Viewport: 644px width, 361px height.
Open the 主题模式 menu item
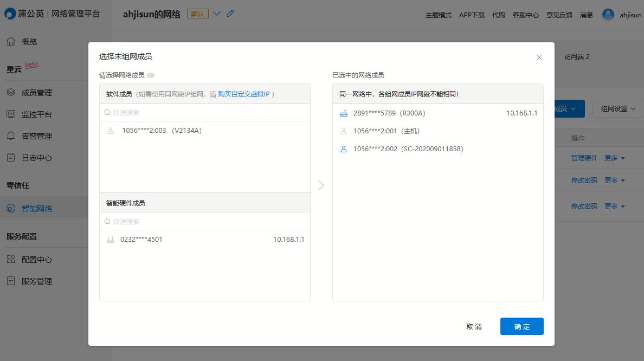(x=439, y=15)
